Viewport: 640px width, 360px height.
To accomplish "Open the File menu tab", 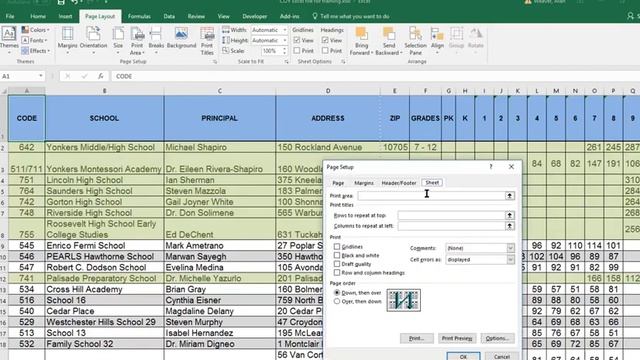I will [10, 16].
